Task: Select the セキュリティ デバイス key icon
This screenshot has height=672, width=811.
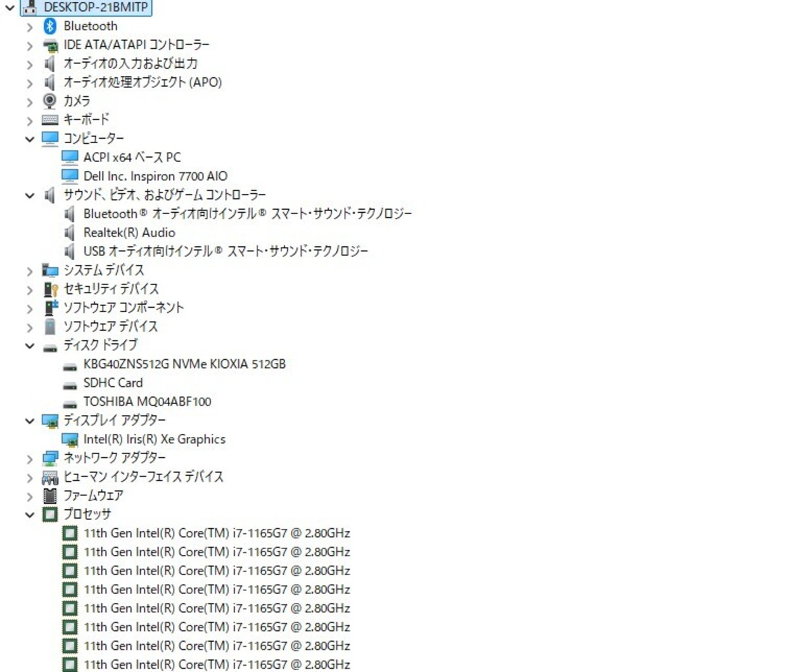Action: [x=50, y=289]
